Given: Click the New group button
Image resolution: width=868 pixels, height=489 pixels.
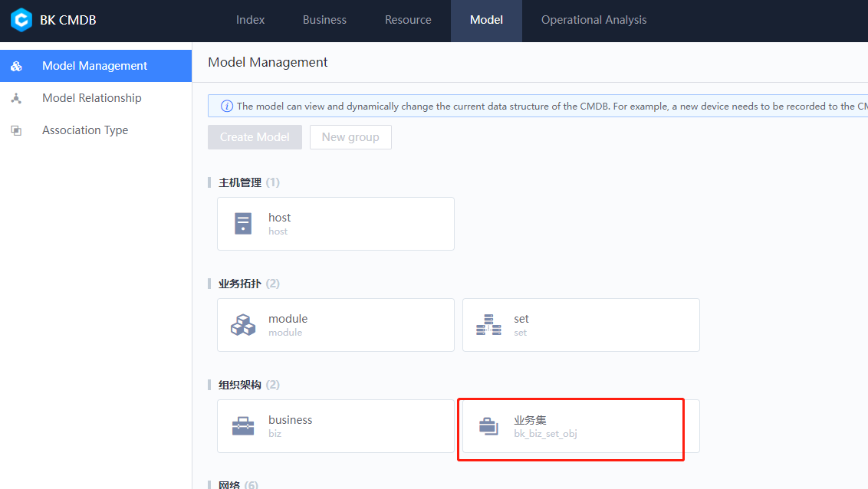Looking at the screenshot, I should (x=350, y=137).
